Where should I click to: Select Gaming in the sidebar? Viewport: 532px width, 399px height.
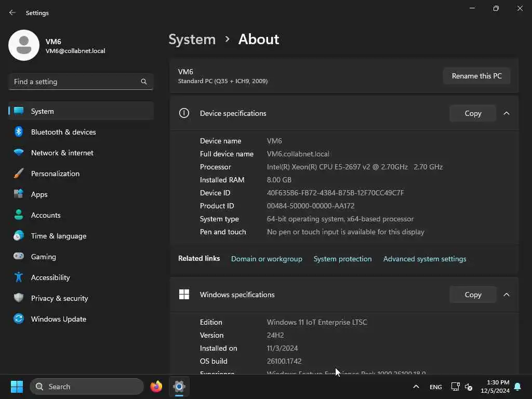[81, 257]
